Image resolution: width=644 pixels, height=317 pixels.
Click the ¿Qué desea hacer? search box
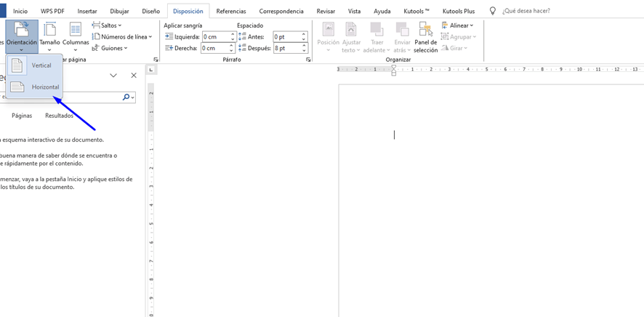[526, 11]
